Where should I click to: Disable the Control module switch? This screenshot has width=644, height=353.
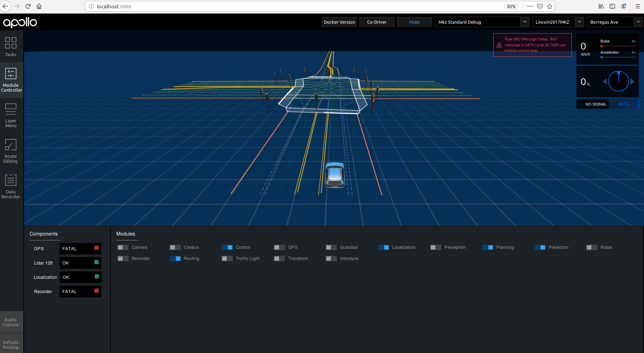coord(227,247)
